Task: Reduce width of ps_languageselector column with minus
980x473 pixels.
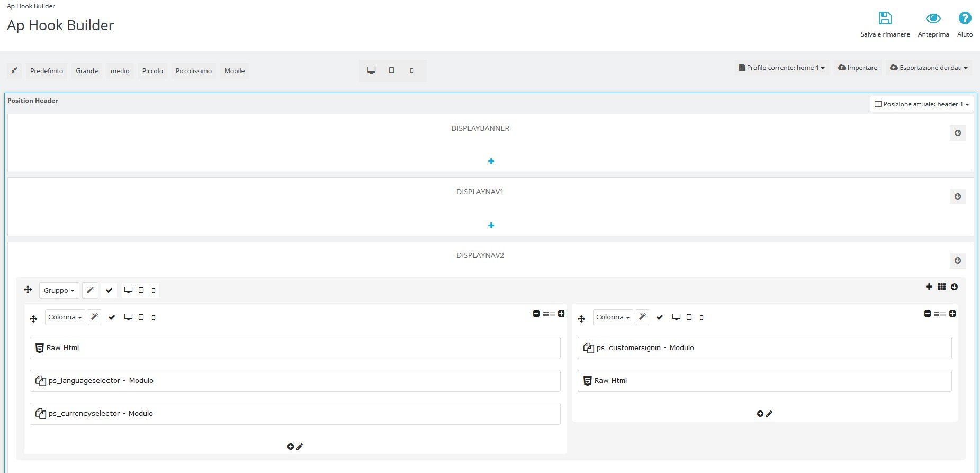Action: coord(536,314)
